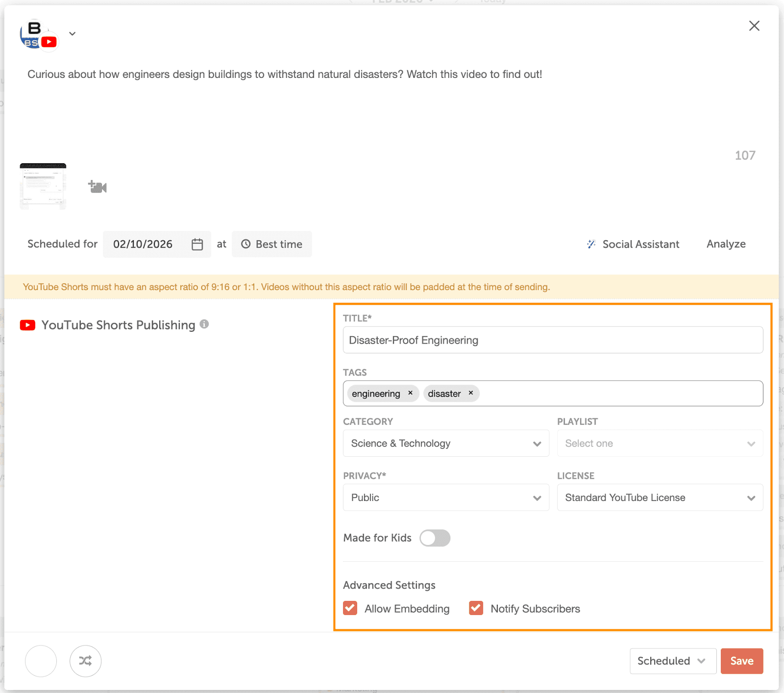Open the Scheduled status menu
The width and height of the screenshot is (784, 693).
pyautogui.click(x=672, y=661)
